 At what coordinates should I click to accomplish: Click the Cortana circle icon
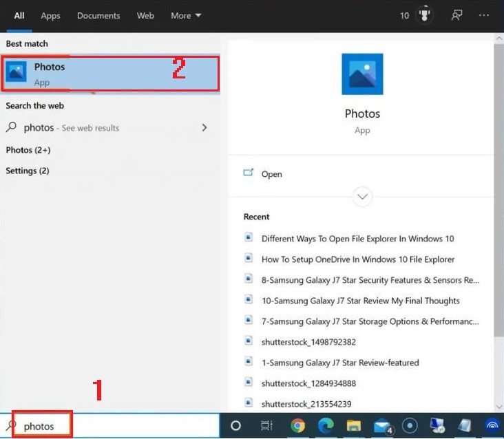click(x=235, y=425)
